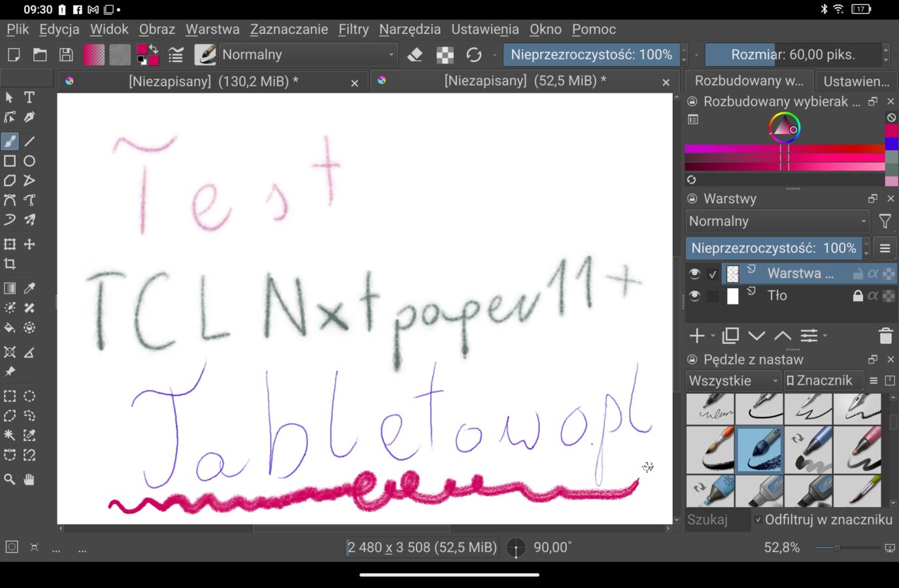Select the Freehand Brush tool
The height and width of the screenshot is (588, 899).
(10, 141)
